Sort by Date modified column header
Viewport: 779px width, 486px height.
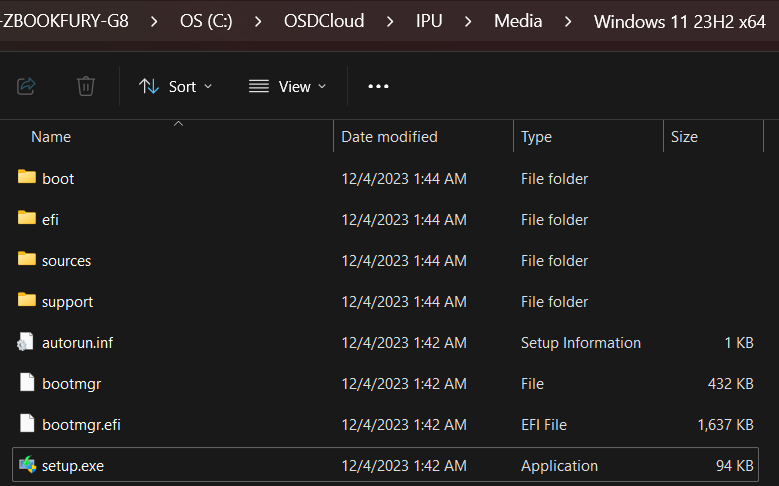point(389,137)
